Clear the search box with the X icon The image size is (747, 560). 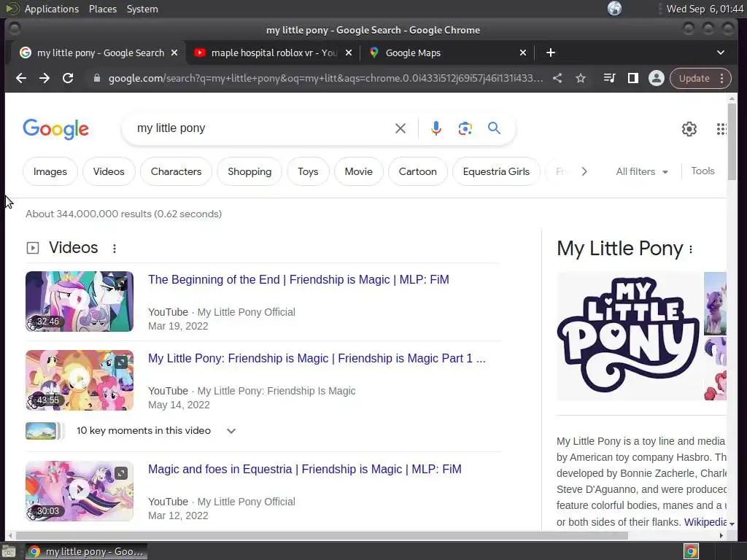pos(400,128)
